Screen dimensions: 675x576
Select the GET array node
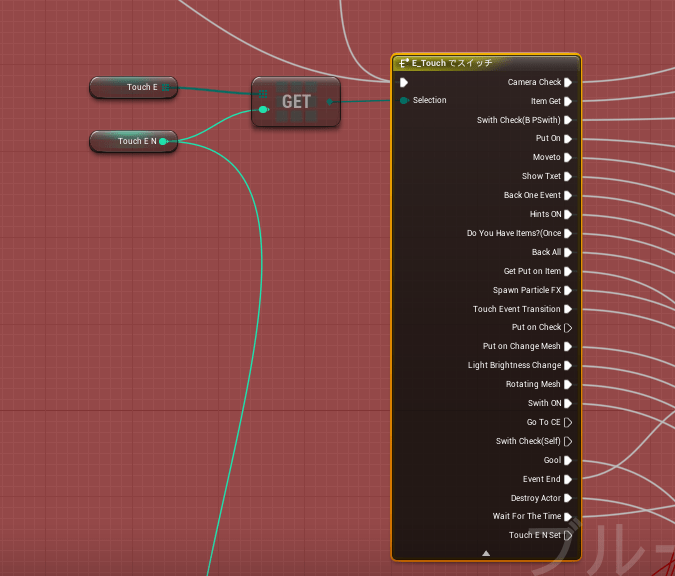coord(296,102)
